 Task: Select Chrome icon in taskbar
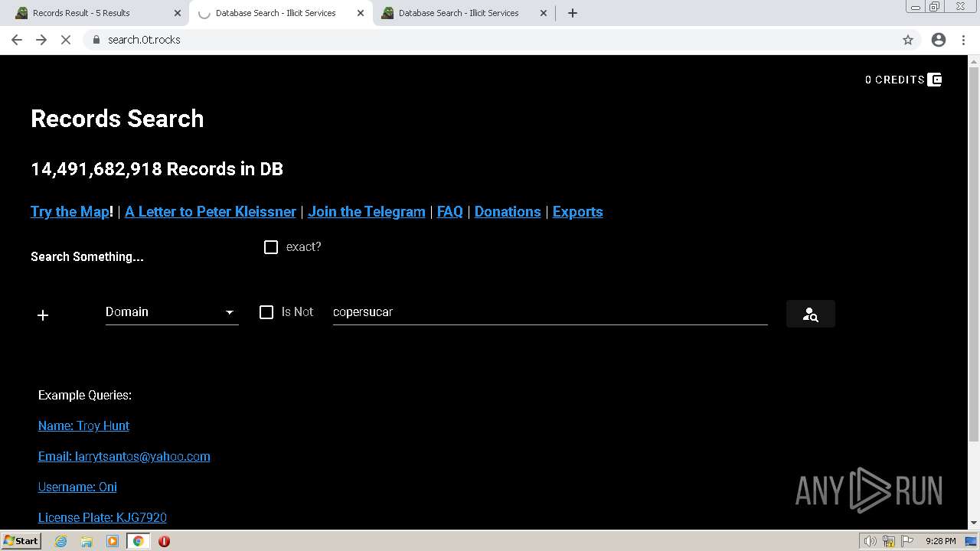pyautogui.click(x=139, y=541)
